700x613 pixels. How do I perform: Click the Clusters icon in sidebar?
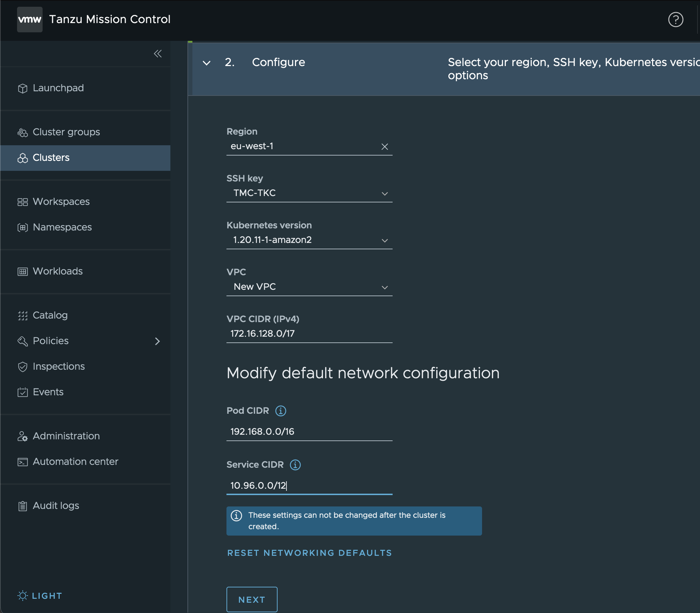pyautogui.click(x=23, y=158)
